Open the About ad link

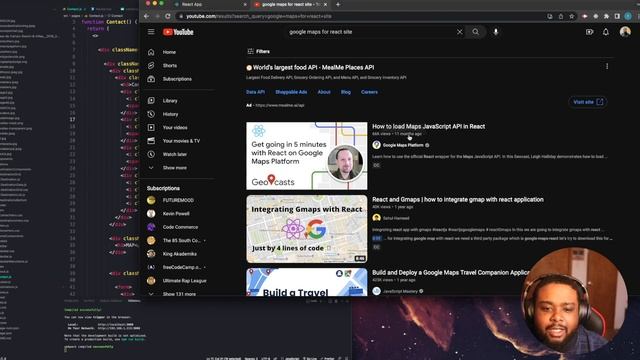click(x=324, y=92)
